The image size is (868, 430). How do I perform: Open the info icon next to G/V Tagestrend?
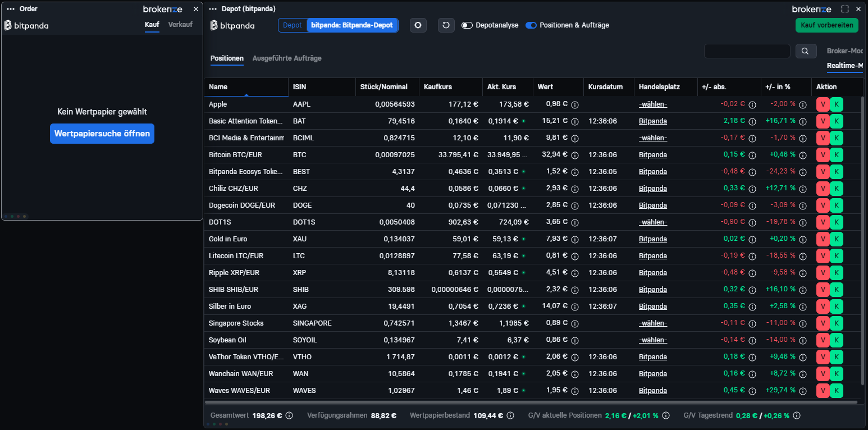click(x=796, y=416)
